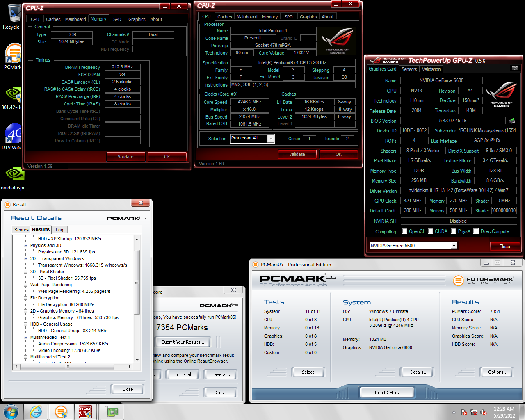Open the Windows Start button
The image size is (525, 420).
tap(11, 412)
